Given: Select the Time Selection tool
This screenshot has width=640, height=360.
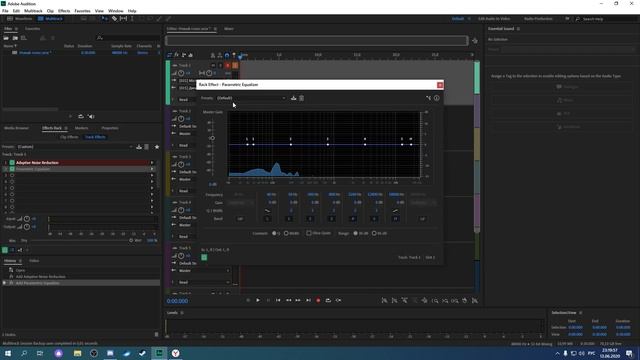Looking at the screenshot, I should [132, 19].
